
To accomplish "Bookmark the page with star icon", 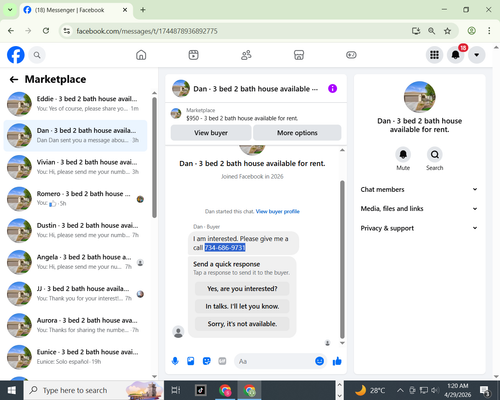I will 447,31.
